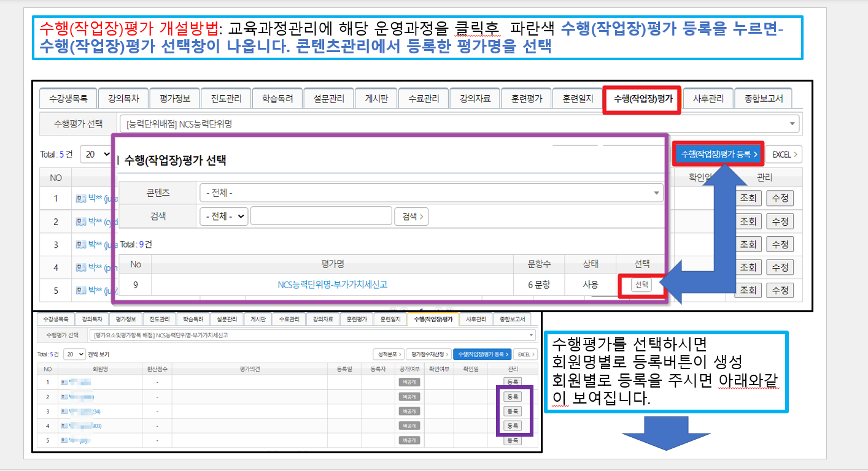Click member card icon in 박** row 5
Viewport: 868px width, 471px height.
(x=81, y=290)
